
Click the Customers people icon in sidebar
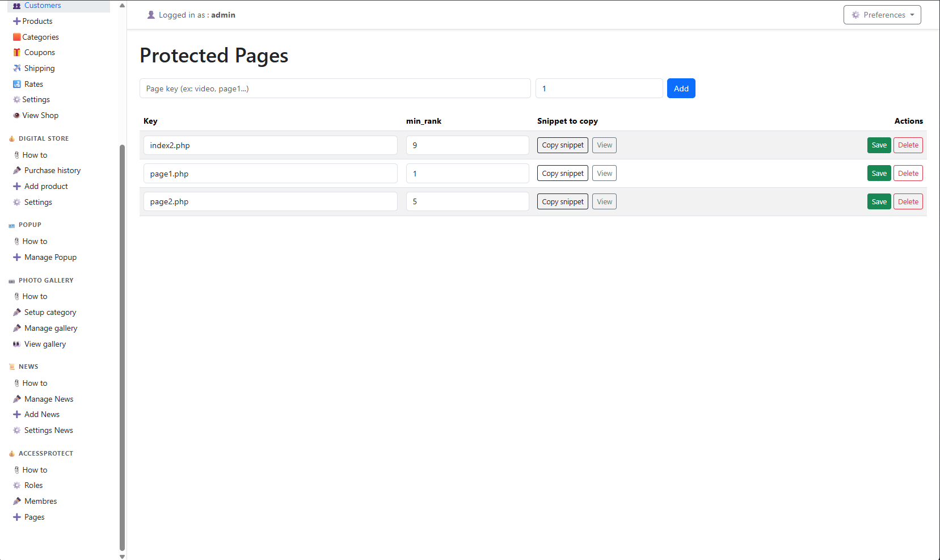point(17,6)
